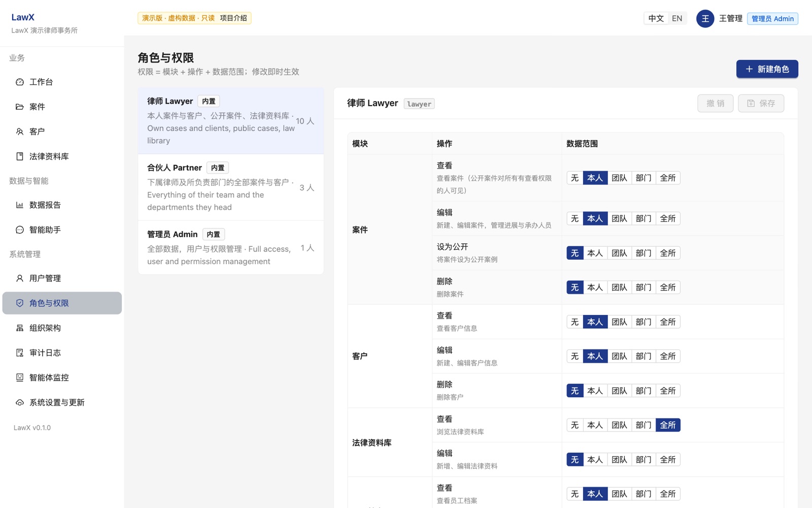
Task: Set 客户 删除 scope to 部门
Action: tap(644, 391)
